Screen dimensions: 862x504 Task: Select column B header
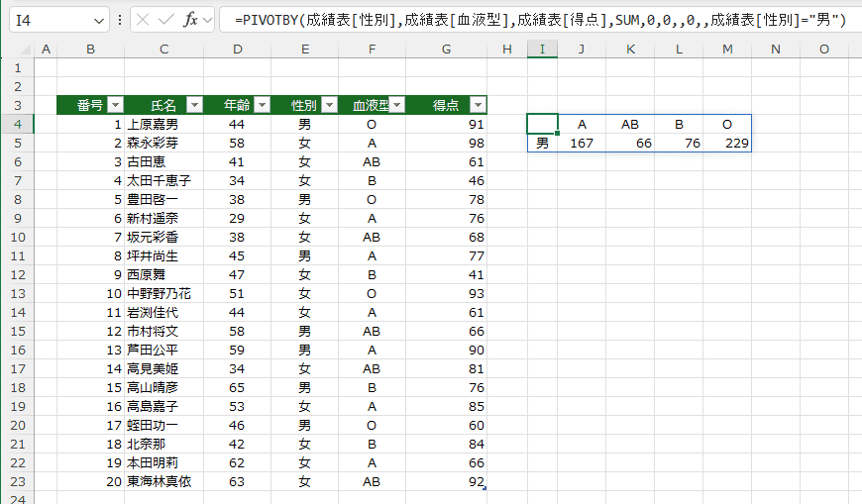tap(91, 50)
